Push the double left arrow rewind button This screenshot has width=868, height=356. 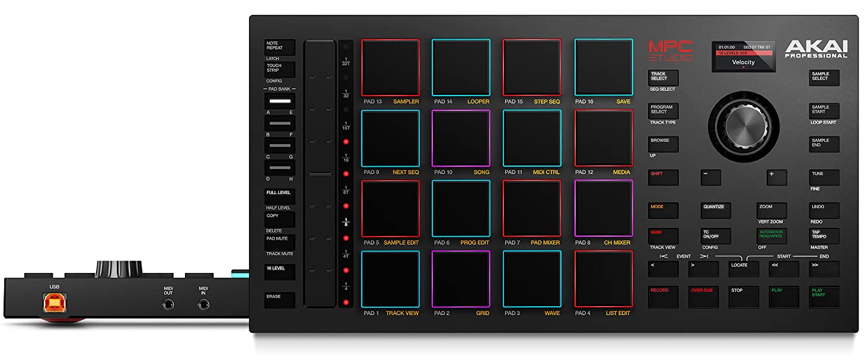click(x=784, y=269)
